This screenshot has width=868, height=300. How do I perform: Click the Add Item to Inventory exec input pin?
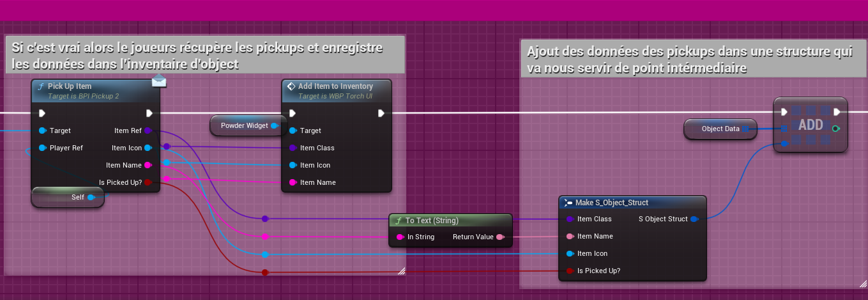click(x=293, y=113)
